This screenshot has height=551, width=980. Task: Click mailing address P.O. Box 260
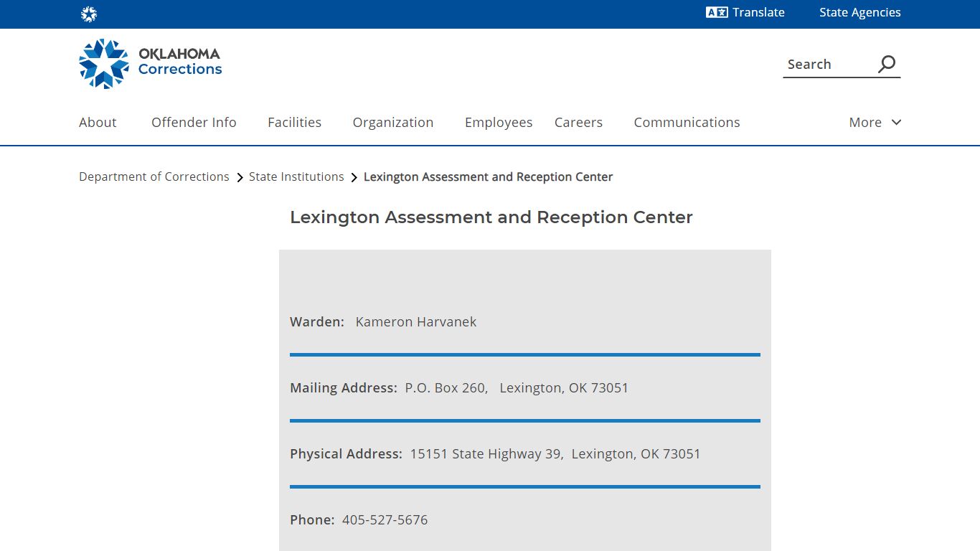[x=446, y=387]
